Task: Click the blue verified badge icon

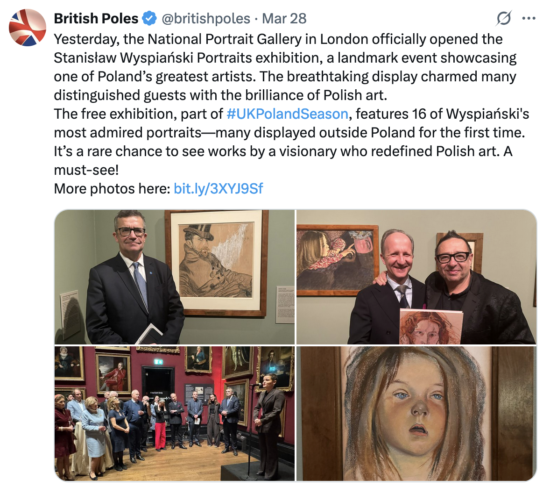Action: 150,19
